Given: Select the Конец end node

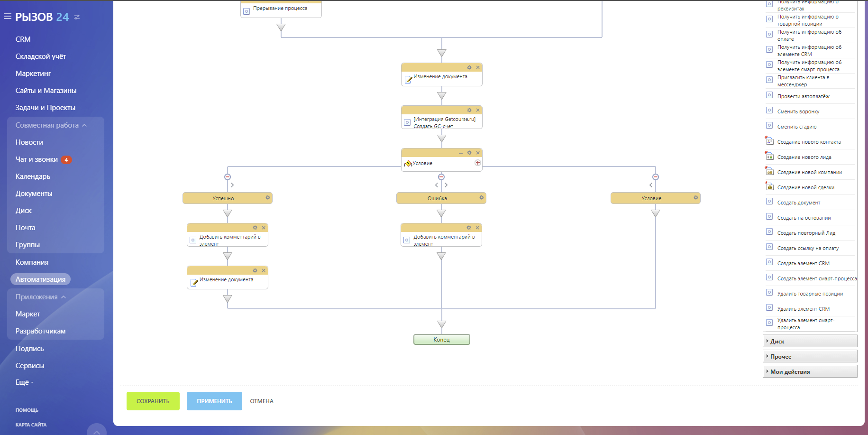Looking at the screenshot, I should (441, 340).
